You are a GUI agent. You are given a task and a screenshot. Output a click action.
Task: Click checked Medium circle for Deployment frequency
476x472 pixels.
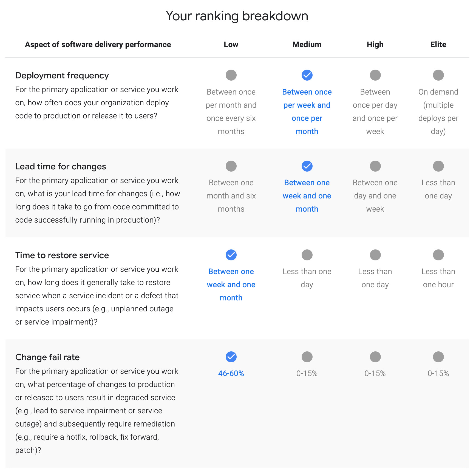tap(307, 75)
